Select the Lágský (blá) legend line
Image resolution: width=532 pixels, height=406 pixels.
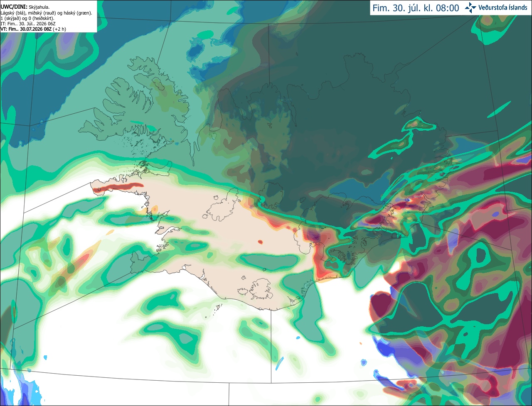47,13
